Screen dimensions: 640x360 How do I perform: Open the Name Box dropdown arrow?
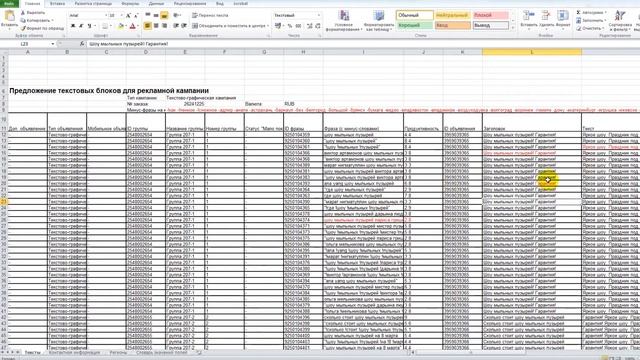pyautogui.click(x=53, y=44)
